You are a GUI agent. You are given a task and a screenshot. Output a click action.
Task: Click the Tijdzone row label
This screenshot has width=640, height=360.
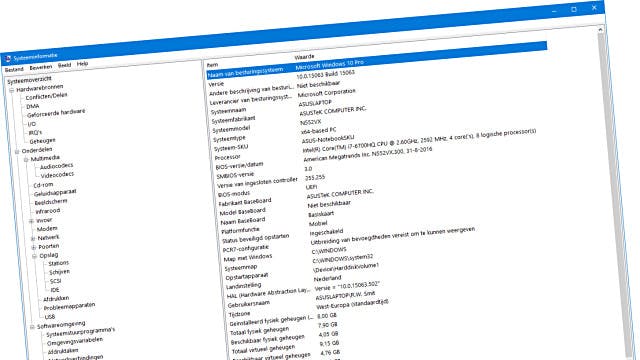(239, 314)
